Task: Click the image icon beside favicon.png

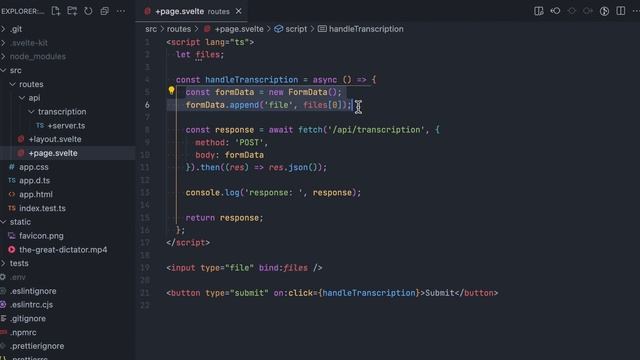Action: pos(12,236)
